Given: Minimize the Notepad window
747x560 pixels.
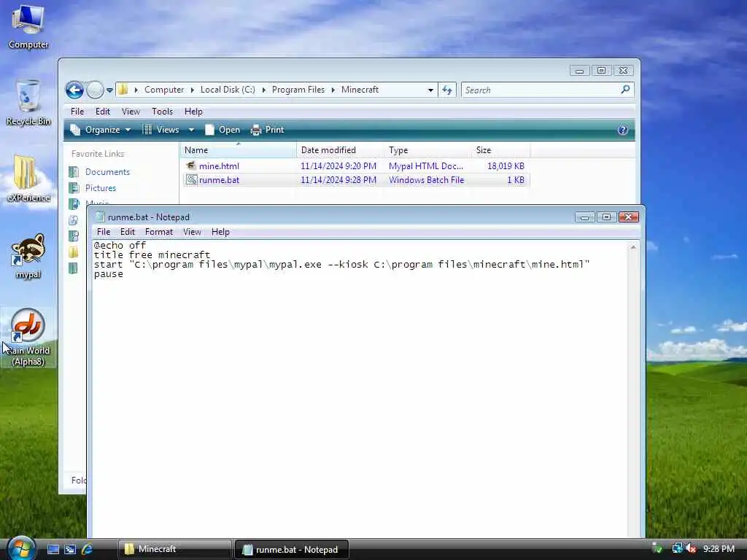Looking at the screenshot, I should pos(584,217).
